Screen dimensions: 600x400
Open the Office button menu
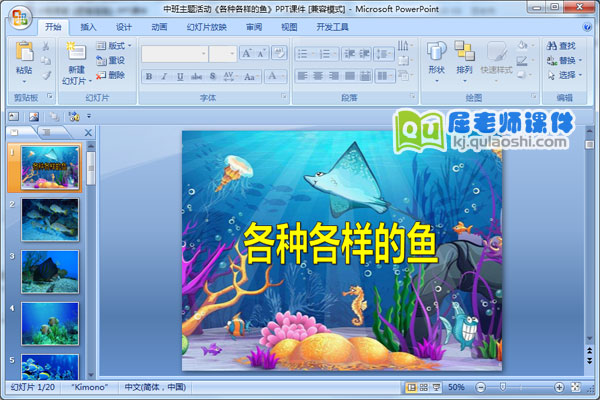point(21,18)
